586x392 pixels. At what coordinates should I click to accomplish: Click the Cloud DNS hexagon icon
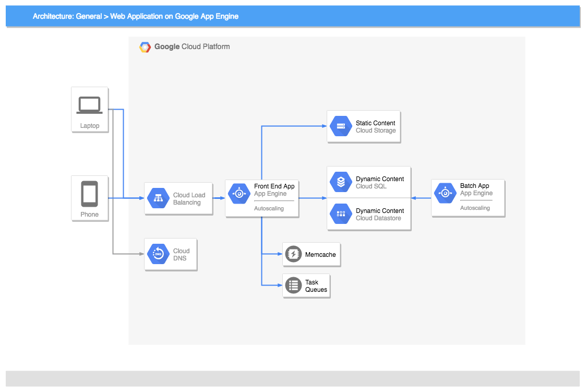coord(158,254)
